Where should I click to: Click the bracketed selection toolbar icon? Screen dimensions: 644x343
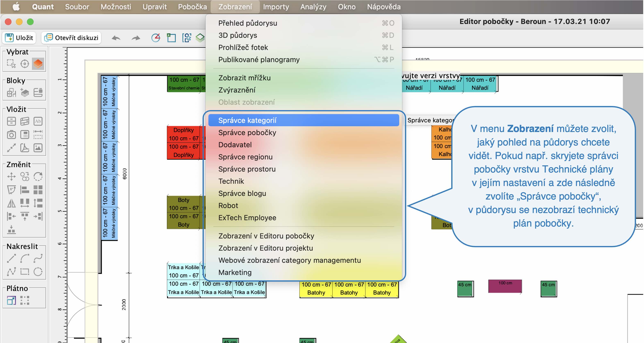(x=186, y=38)
